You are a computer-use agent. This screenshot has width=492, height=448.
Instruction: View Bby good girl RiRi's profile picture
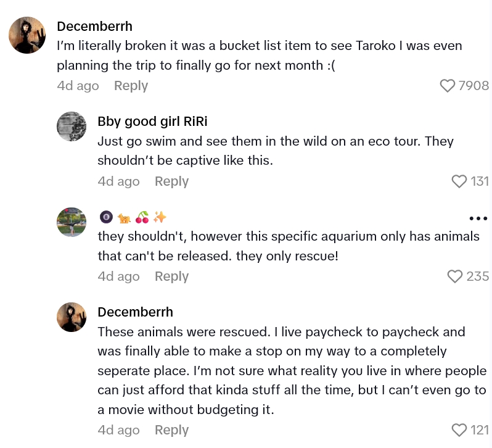[72, 127]
